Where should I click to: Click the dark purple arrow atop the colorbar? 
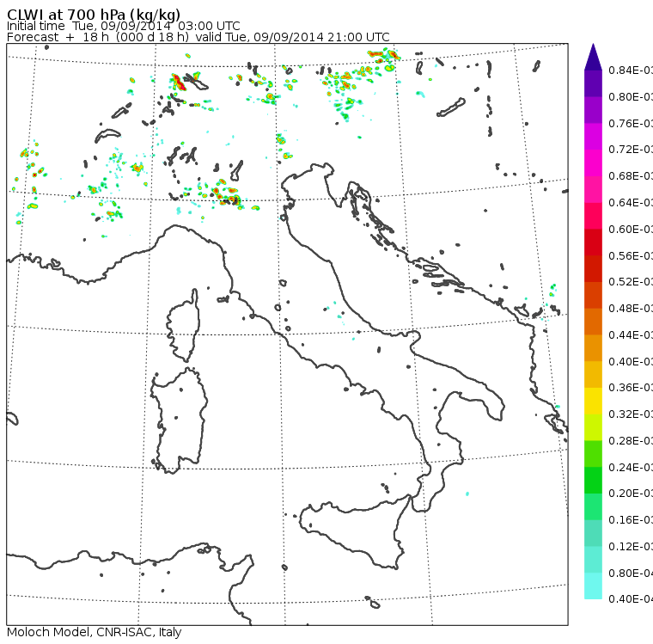click(x=593, y=57)
